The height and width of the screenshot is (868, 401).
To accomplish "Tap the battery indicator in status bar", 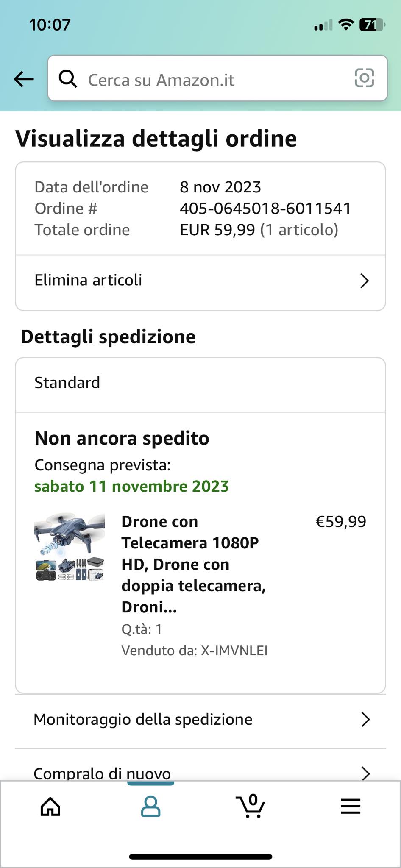I will click(371, 25).
